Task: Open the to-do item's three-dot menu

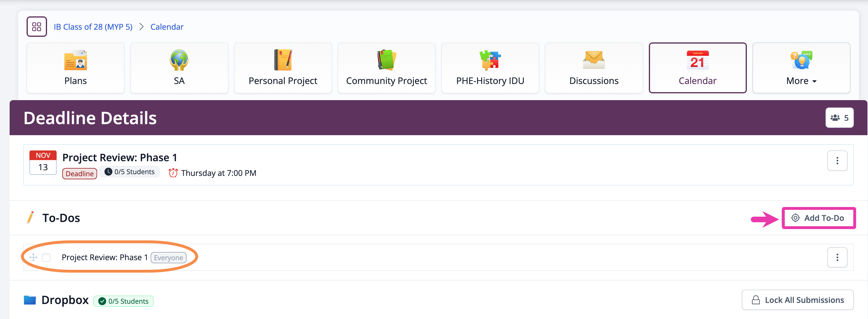Action: (837, 257)
